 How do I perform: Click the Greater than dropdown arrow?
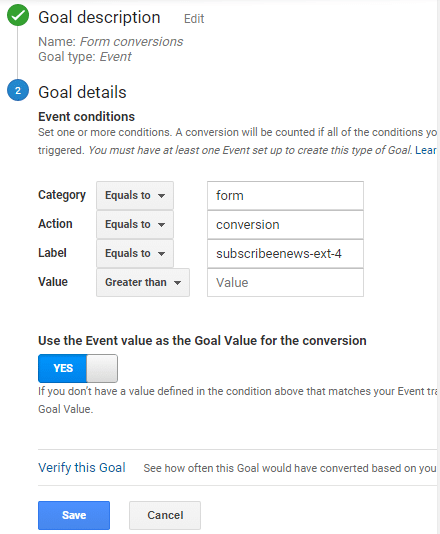click(x=177, y=283)
